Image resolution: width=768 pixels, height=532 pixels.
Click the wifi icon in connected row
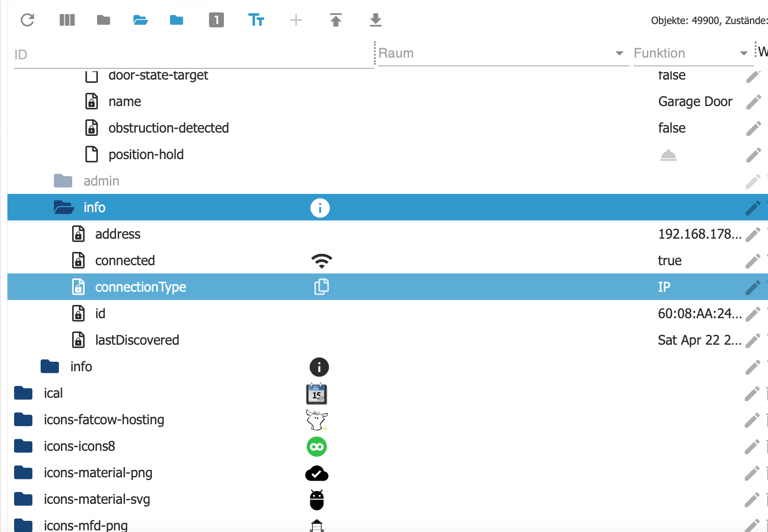322,261
